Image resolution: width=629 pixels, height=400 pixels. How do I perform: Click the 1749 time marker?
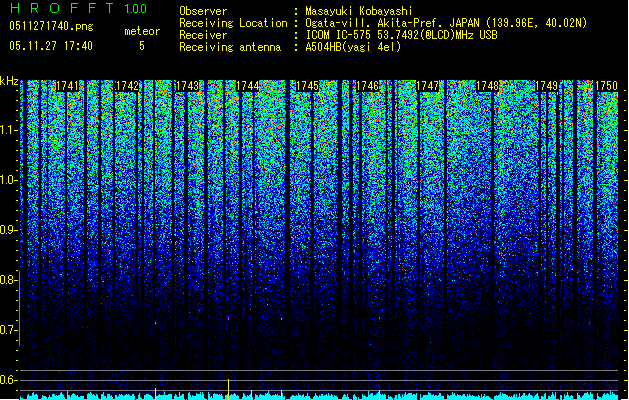click(547, 86)
